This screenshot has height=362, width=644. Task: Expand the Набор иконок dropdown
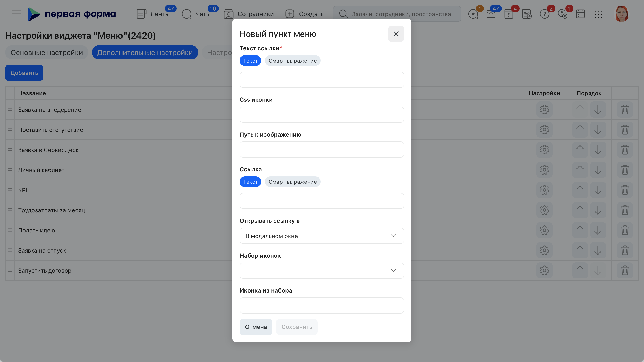click(x=322, y=271)
